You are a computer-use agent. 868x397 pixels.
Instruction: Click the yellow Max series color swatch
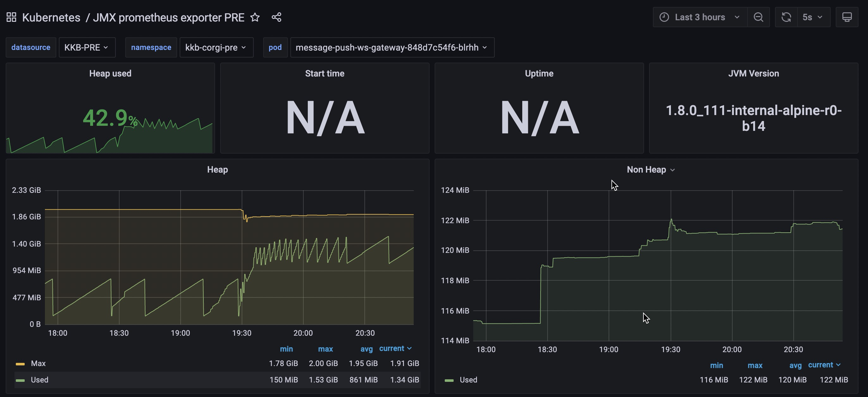(20, 364)
